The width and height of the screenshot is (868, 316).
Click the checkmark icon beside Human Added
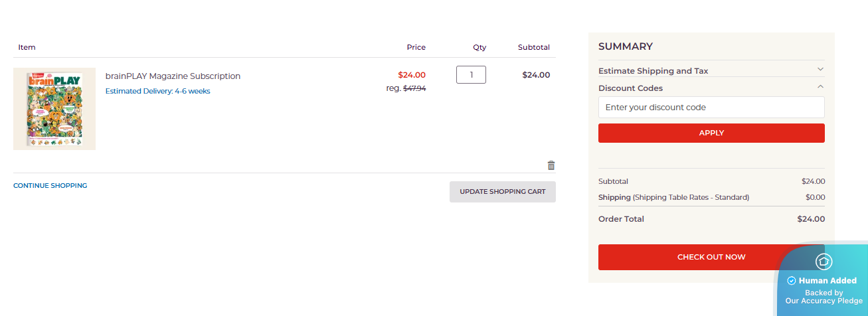pyautogui.click(x=791, y=281)
